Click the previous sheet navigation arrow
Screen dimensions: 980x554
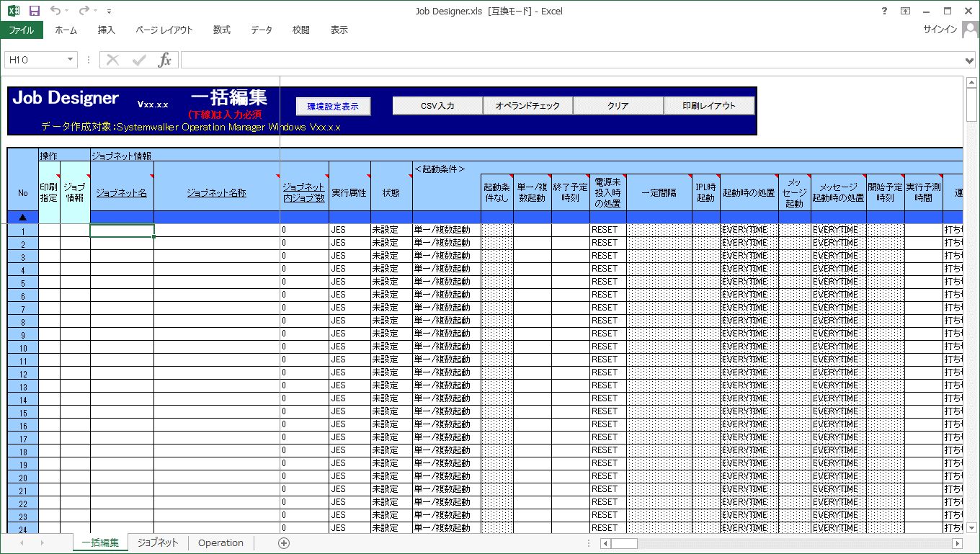pos(22,543)
